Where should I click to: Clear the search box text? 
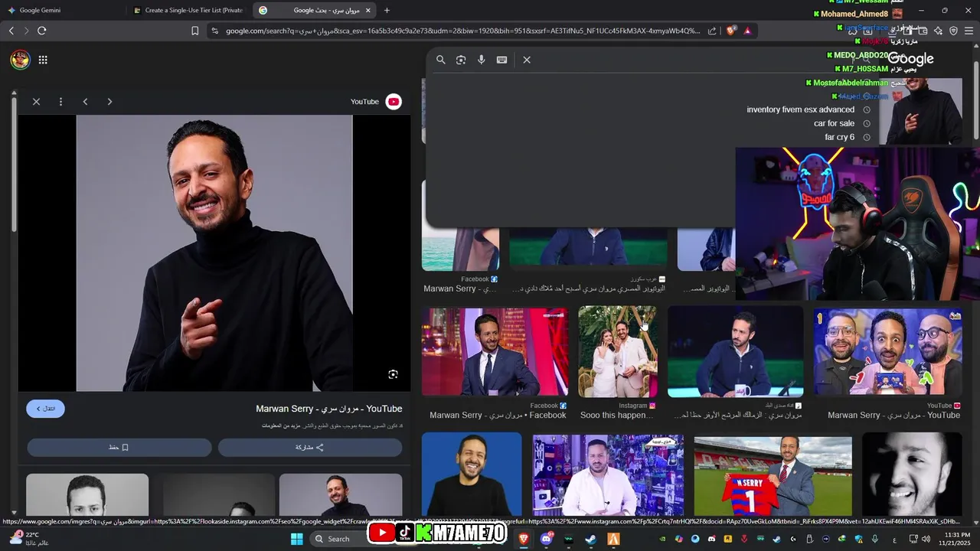[527, 60]
